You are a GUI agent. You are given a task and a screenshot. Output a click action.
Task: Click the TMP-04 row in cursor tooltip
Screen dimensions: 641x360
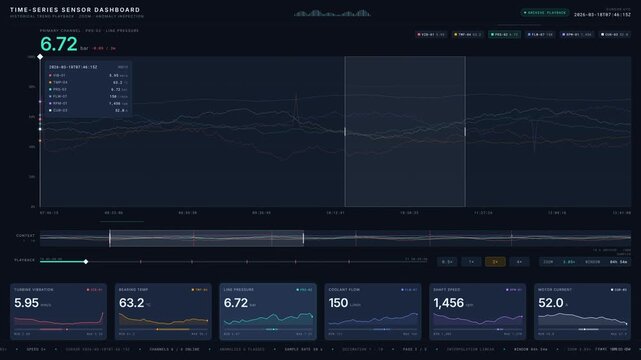(88, 83)
